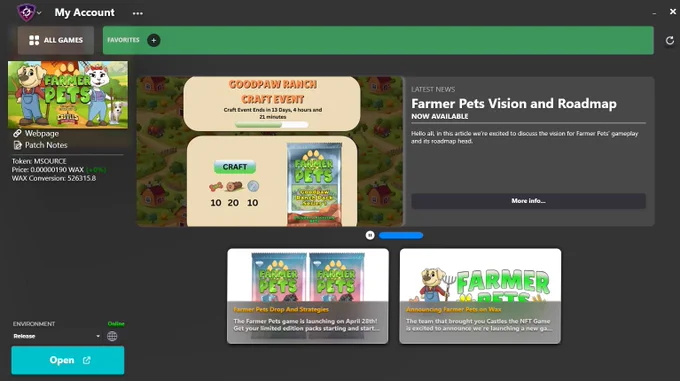The image size is (680, 381).
Task: Click the globe icon next to environment
Action: click(x=112, y=336)
